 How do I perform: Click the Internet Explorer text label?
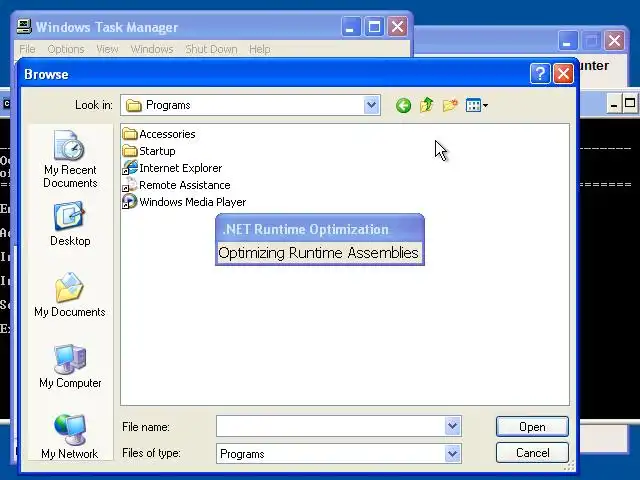[180, 168]
